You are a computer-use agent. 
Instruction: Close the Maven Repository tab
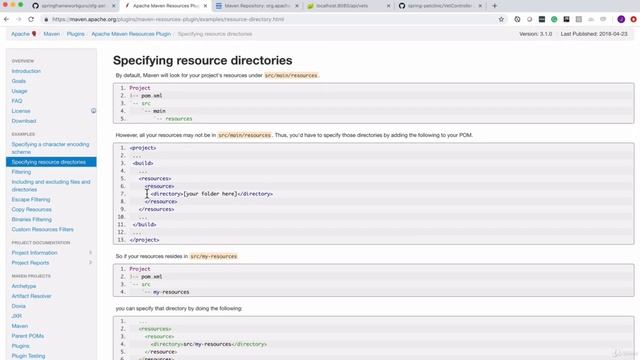(x=297, y=6)
